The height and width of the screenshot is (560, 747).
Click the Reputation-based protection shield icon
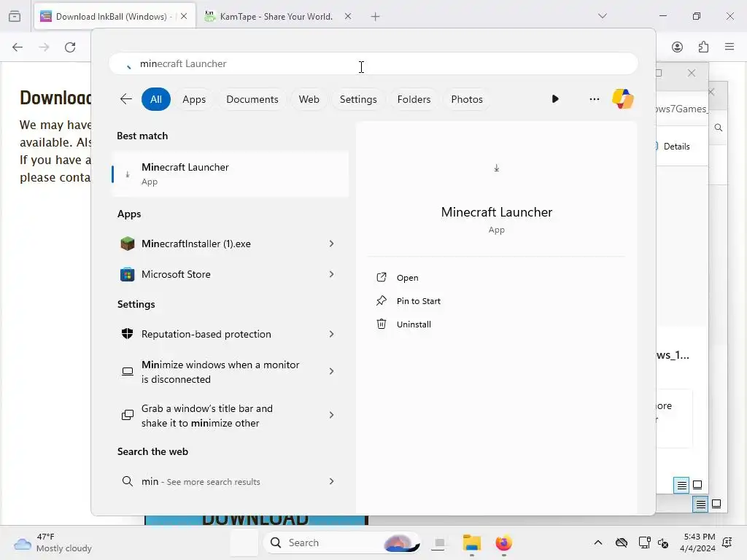pos(127,334)
